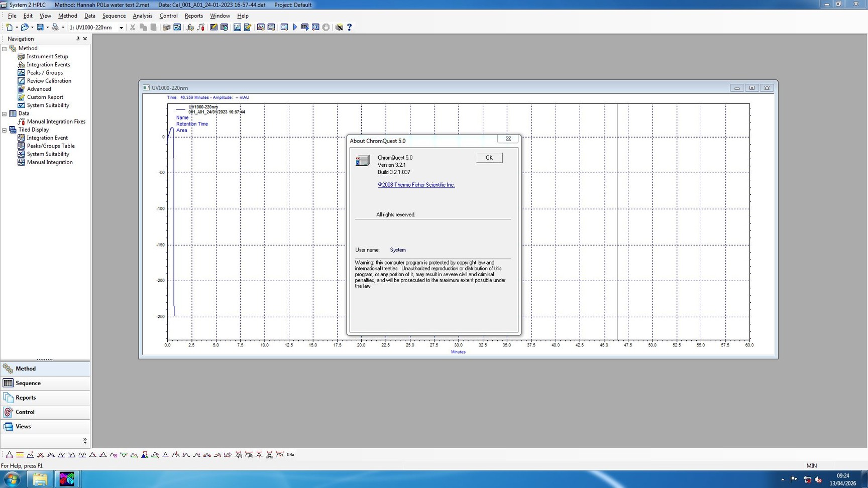This screenshot has height=488, width=868.
Task: Select Manual Integration Fixes under Data
Action: (x=56, y=121)
